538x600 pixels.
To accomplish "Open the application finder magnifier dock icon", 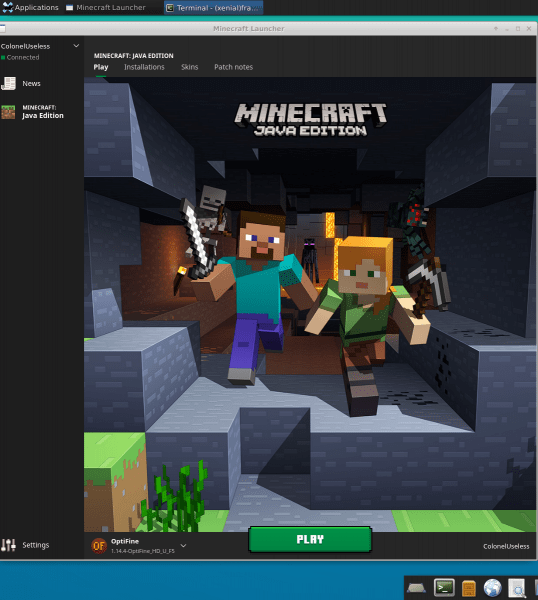I will coord(517,588).
